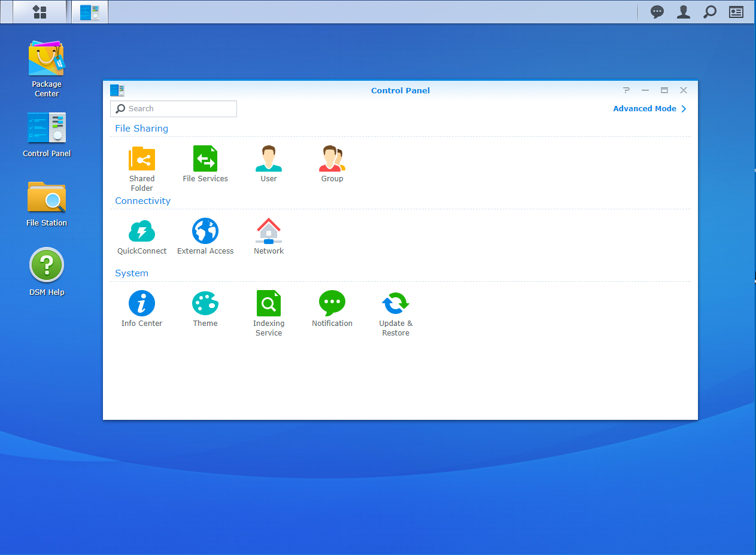This screenshot has height=555, width=756.
Task: Open the Group management icon
Action: click(332, 160)
